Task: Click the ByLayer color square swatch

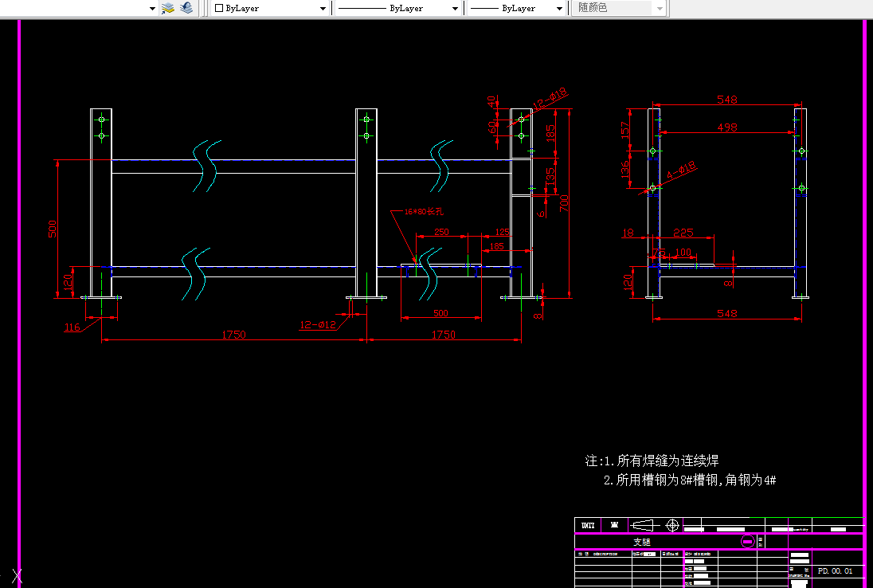Action: tap(219, 8)
